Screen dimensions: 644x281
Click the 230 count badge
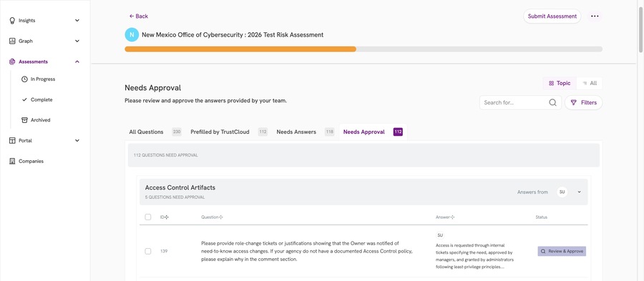pos(177,132)
